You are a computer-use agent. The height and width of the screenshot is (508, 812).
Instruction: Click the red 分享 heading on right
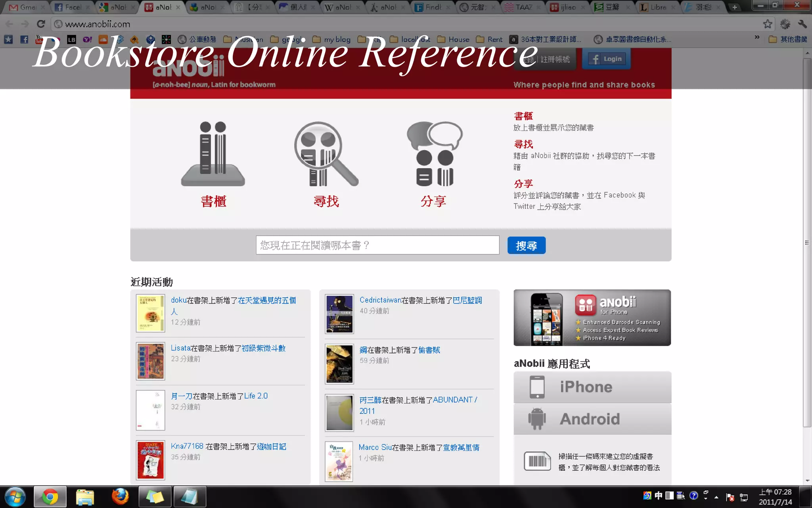tap(523, 184)
